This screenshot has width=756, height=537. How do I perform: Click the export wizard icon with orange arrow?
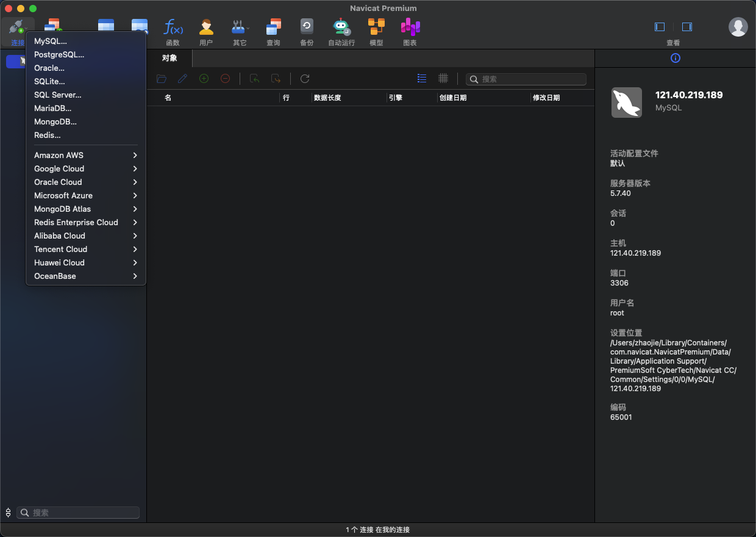276,79
